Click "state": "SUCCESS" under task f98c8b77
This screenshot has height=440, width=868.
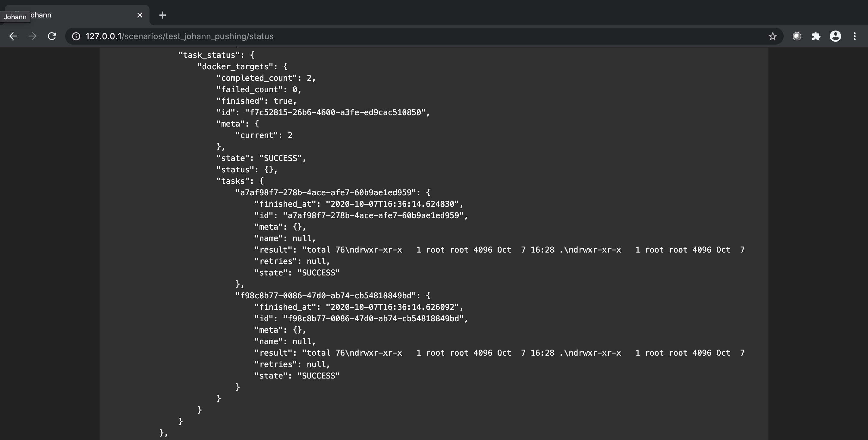click(297, 376)
